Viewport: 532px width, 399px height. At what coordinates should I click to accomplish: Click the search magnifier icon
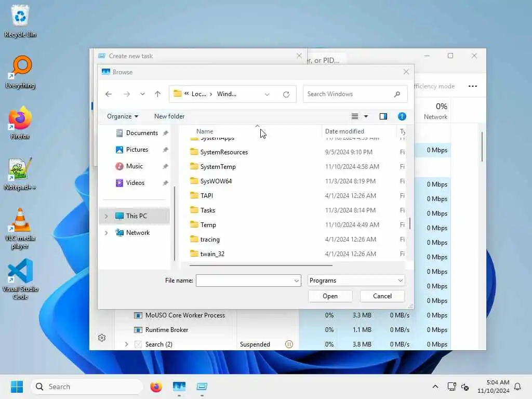coord(397,94)
